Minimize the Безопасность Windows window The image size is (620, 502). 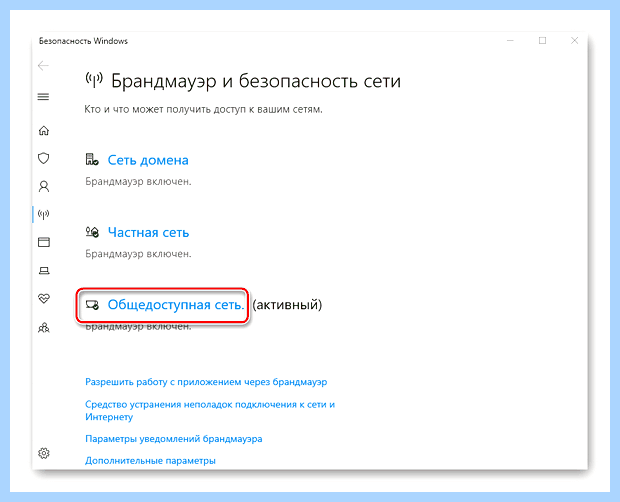510,41
